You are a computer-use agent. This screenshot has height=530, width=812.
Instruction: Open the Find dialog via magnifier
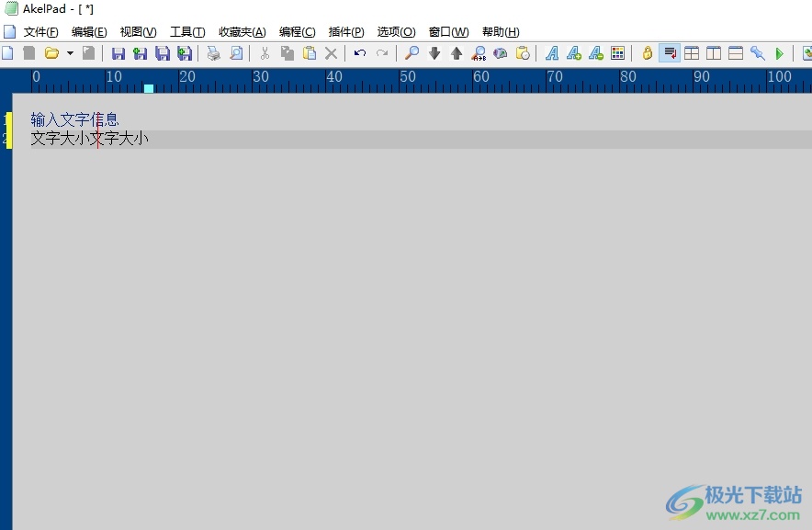(412, 53)
